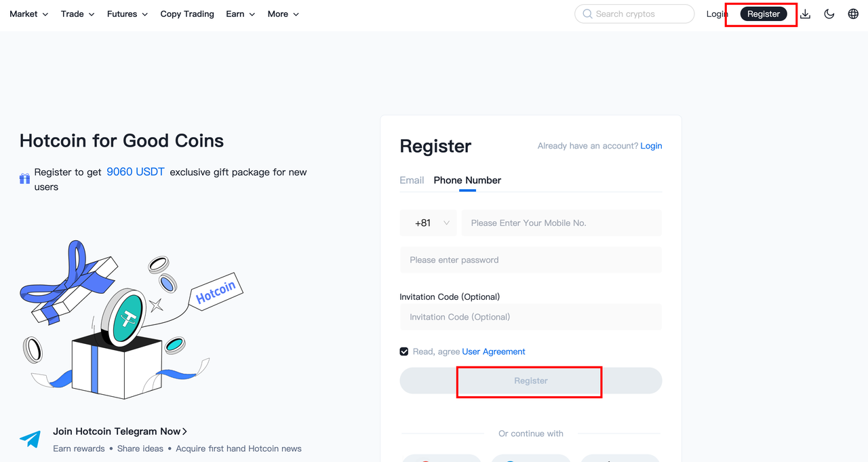This screenshot has width=868, height=462.
Task: Focus the mobile number input field
Action: (x=561, y=223)
